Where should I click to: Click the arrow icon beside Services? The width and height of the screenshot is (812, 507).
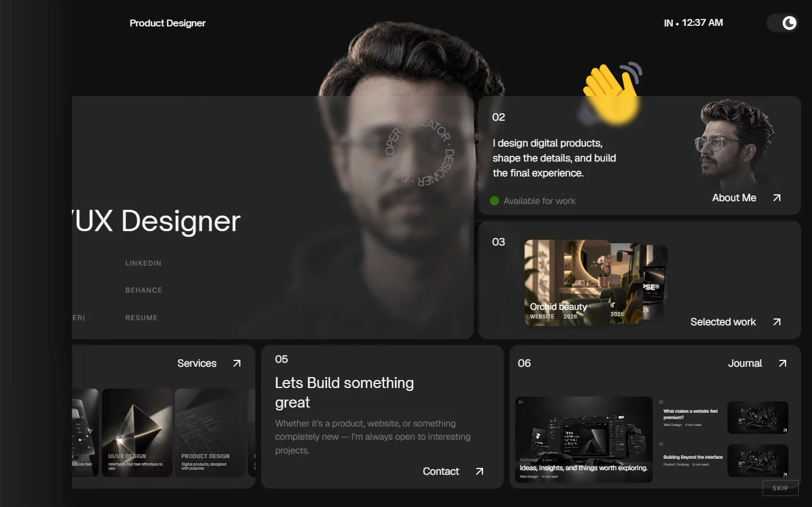(x=237, y=363)
